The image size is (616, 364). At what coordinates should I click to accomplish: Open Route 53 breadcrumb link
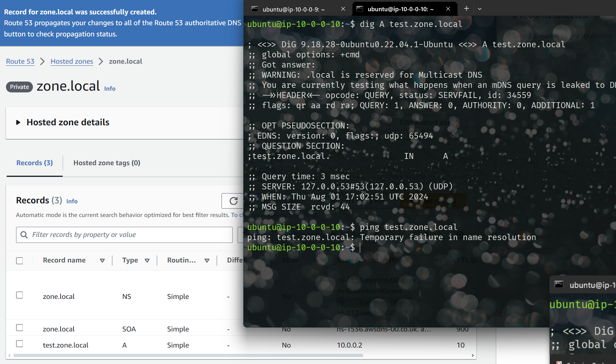coord(20,62)
